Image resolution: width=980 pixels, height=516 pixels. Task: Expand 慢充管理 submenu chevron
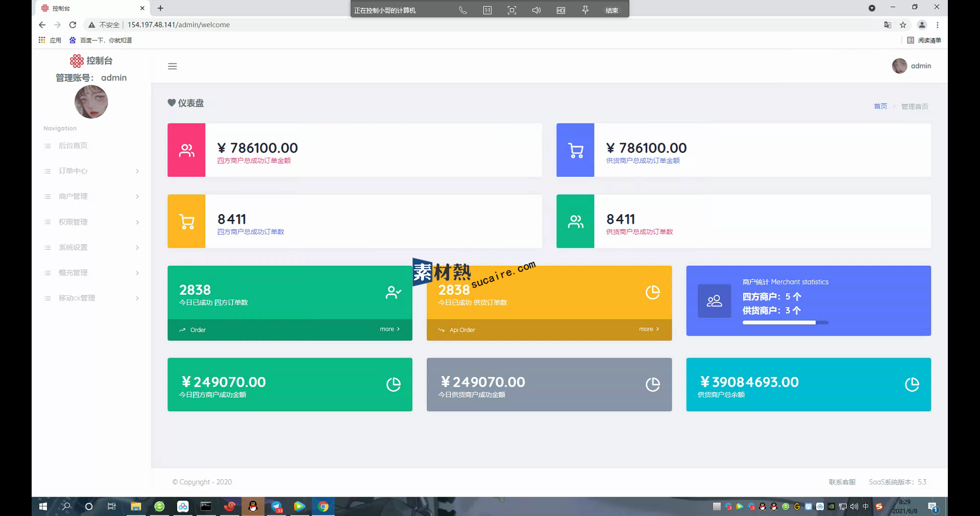tap(137, 273)
